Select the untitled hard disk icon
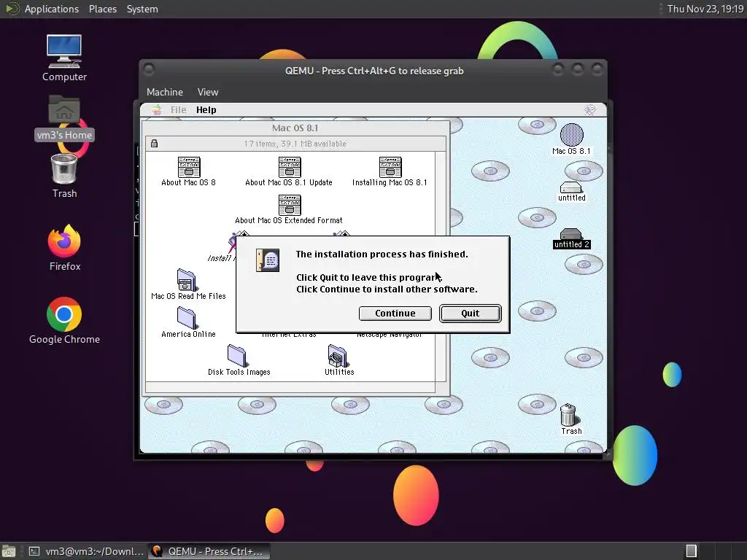 pyautogui.click(x=570, y=187)
